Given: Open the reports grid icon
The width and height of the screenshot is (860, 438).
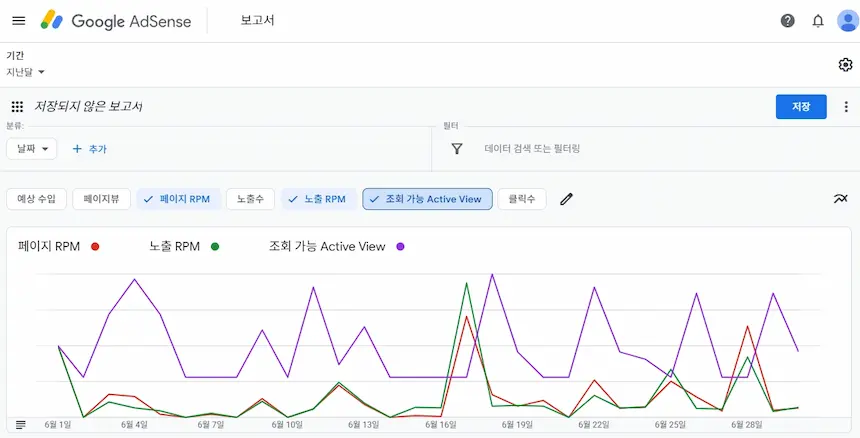Looking at the screenshot, I should [17, 106].
